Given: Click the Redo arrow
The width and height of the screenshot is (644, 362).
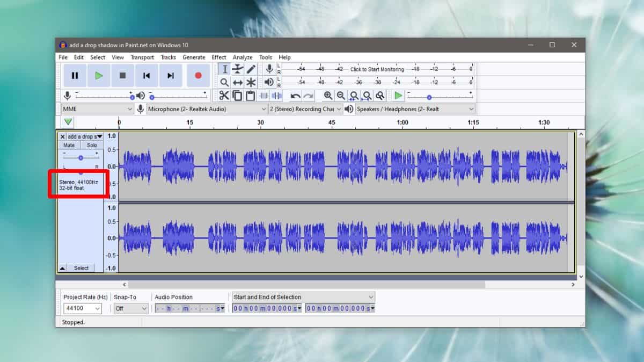Looking at the screenshot, I should pyautogui.click(x=308, y=96).
